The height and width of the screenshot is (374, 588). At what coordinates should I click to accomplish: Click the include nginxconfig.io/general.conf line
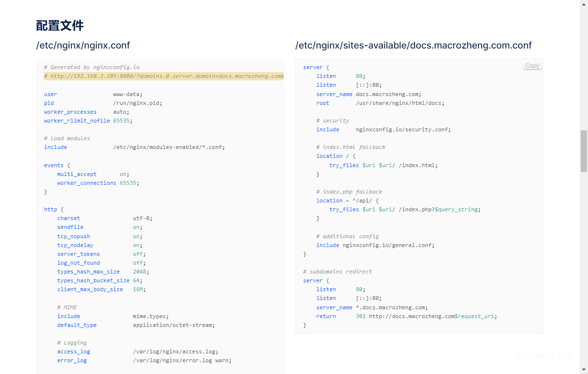375,245
